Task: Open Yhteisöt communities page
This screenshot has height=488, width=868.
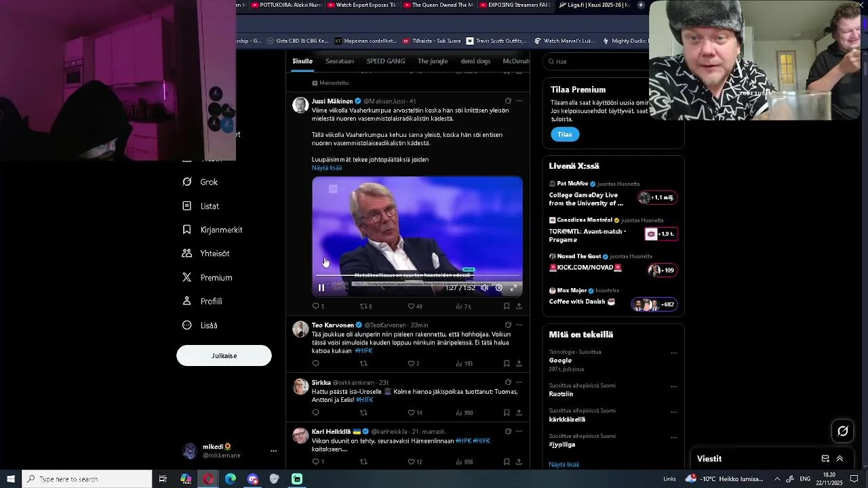Action: [x=206, y=253]
